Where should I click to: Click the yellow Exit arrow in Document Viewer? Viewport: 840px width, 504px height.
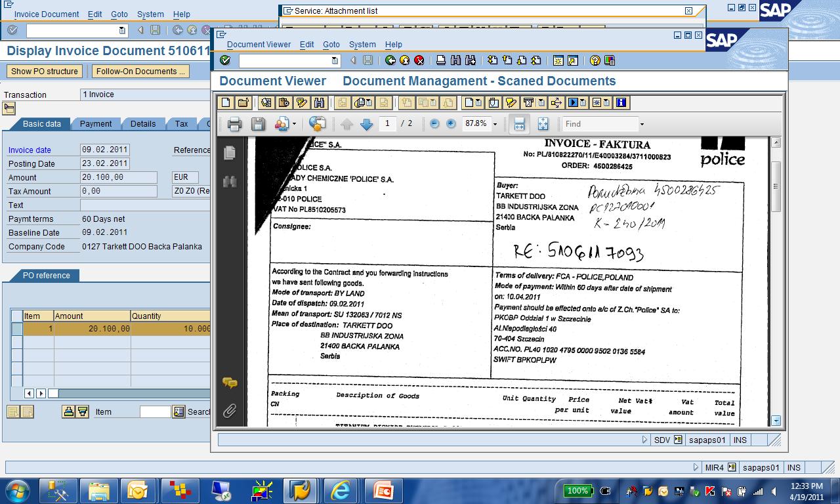pos(405,60)
